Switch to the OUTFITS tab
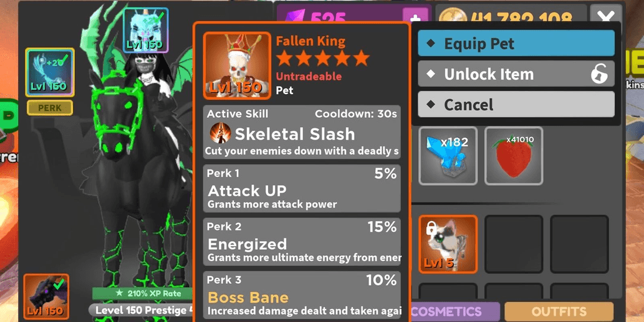 (559, 311)
